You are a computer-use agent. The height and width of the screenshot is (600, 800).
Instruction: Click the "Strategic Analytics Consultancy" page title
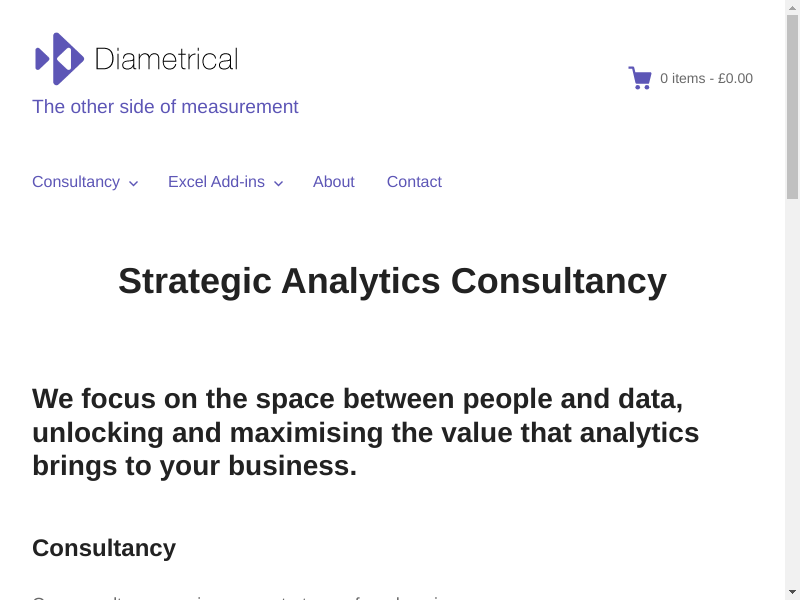coord(392,281)
